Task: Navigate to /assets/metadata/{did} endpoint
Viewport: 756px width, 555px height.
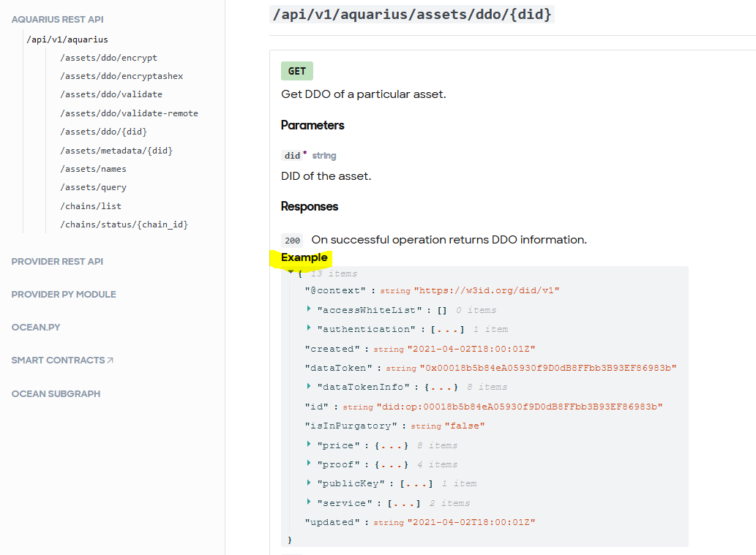Action: click(x=116, y=151)
